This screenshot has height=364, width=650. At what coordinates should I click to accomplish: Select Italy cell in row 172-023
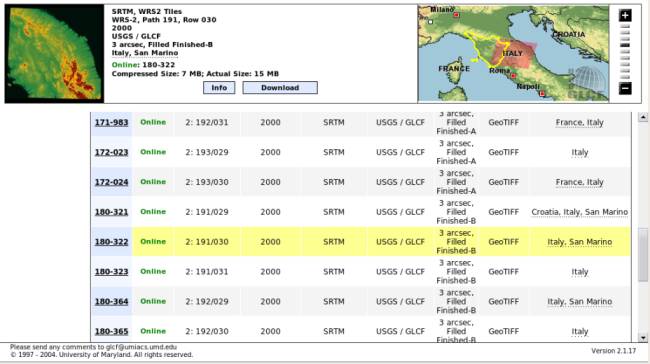click(x=580, y=152)
